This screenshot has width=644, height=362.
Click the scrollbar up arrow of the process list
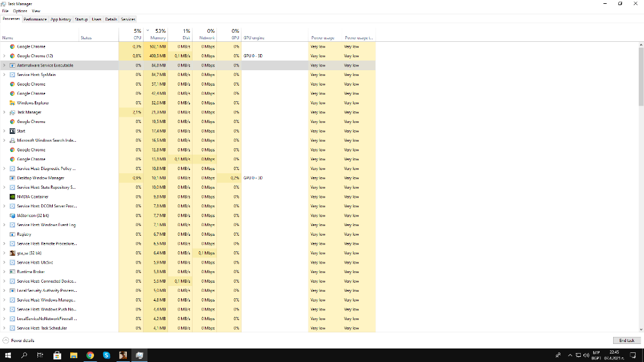coord(641,44)
